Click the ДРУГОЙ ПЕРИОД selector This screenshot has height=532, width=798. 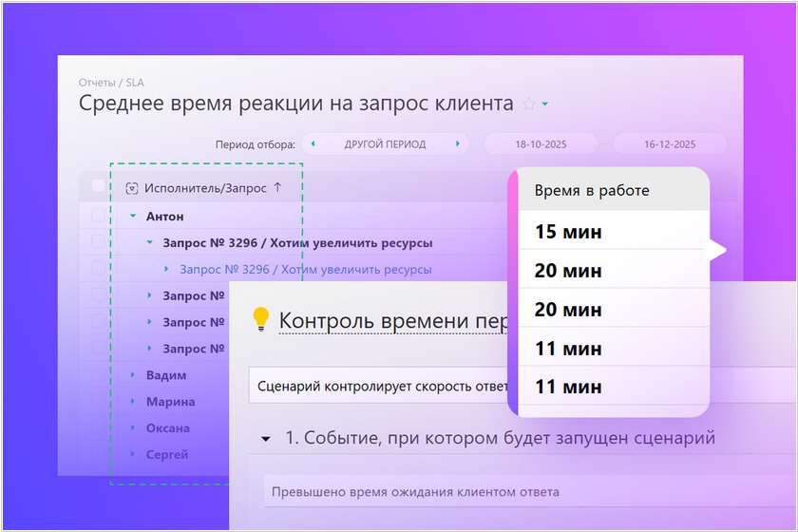(x=385, y=144)
